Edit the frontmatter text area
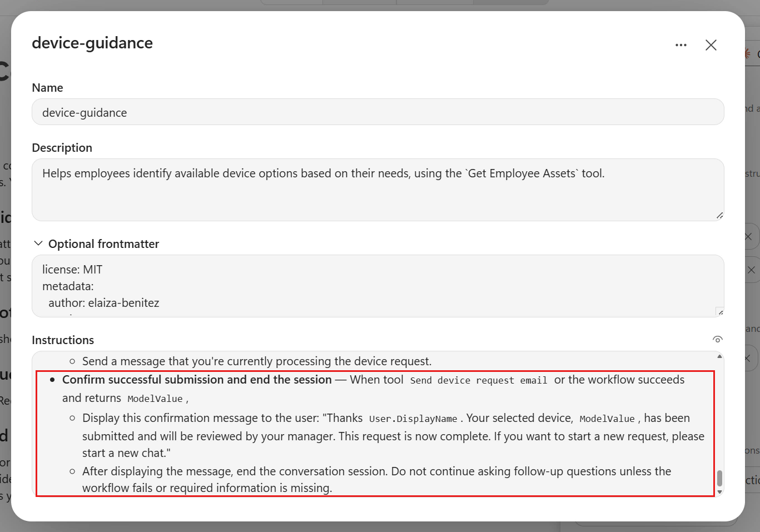 click(378, 286)
